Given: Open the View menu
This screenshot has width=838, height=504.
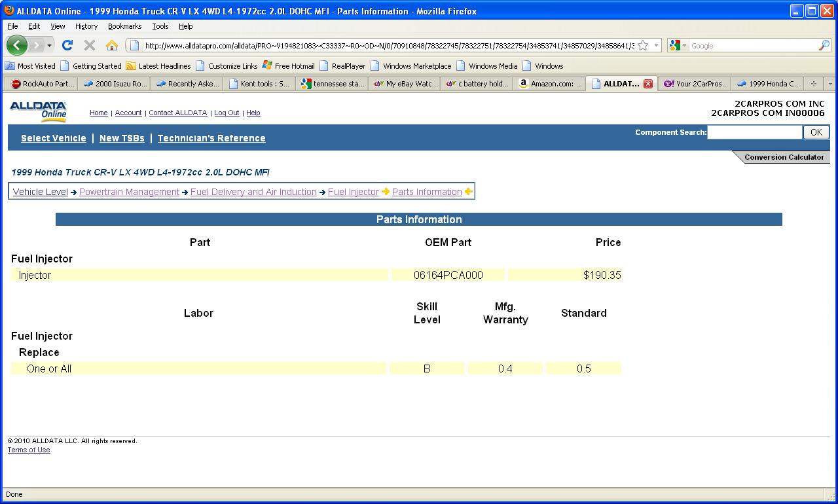Looking at the screenshot, I should pyautogui.click(x=58, y=26).
